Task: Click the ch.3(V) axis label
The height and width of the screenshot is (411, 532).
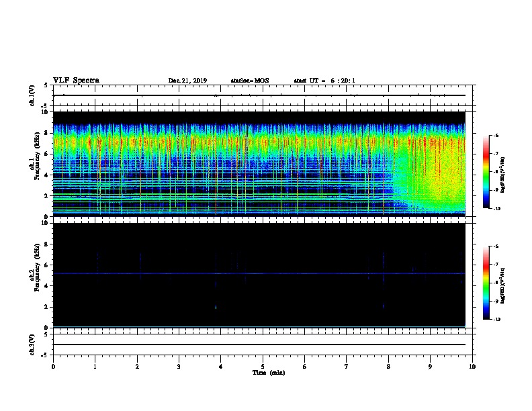Action: coord(32,345)
